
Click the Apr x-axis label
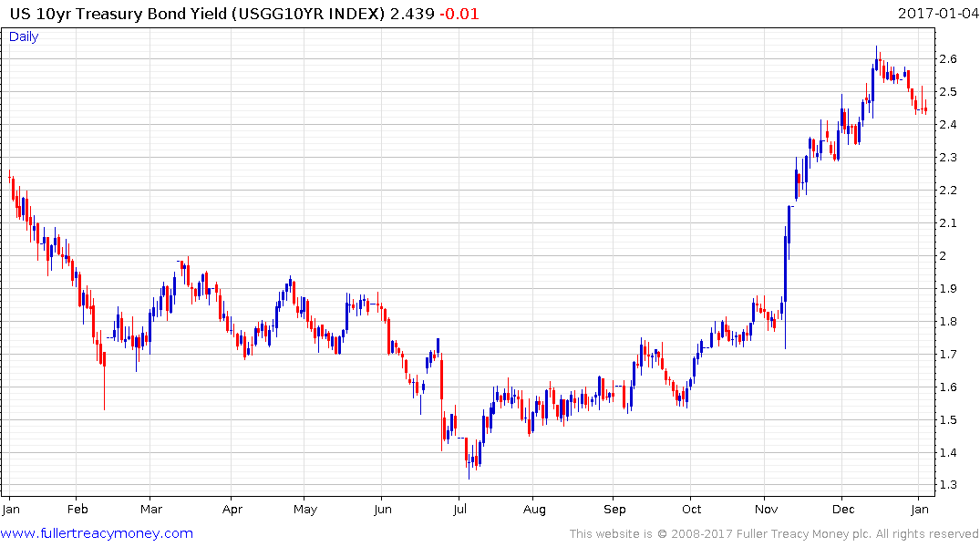tap(232, 510)
